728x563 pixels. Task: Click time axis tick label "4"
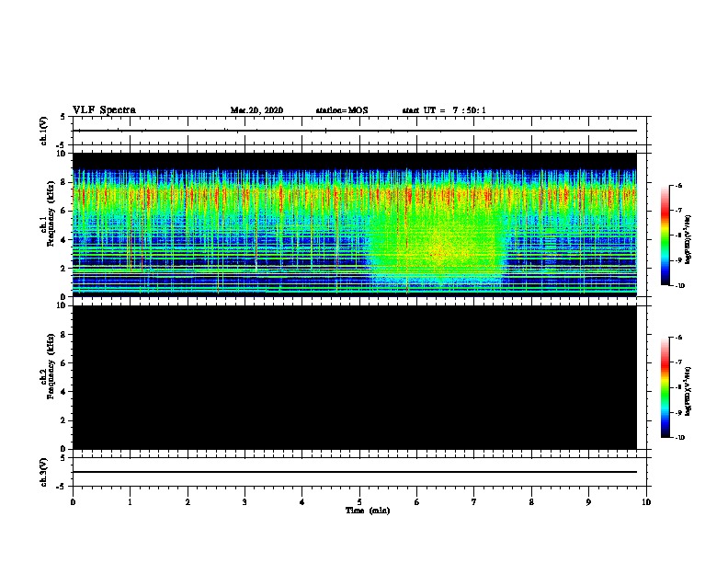coord(301,502)
